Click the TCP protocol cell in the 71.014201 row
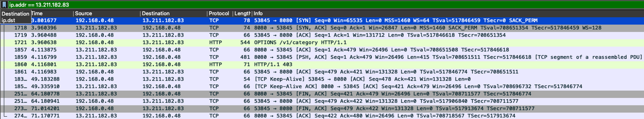The height and width of the screenshot is (119, 644). 214,109
